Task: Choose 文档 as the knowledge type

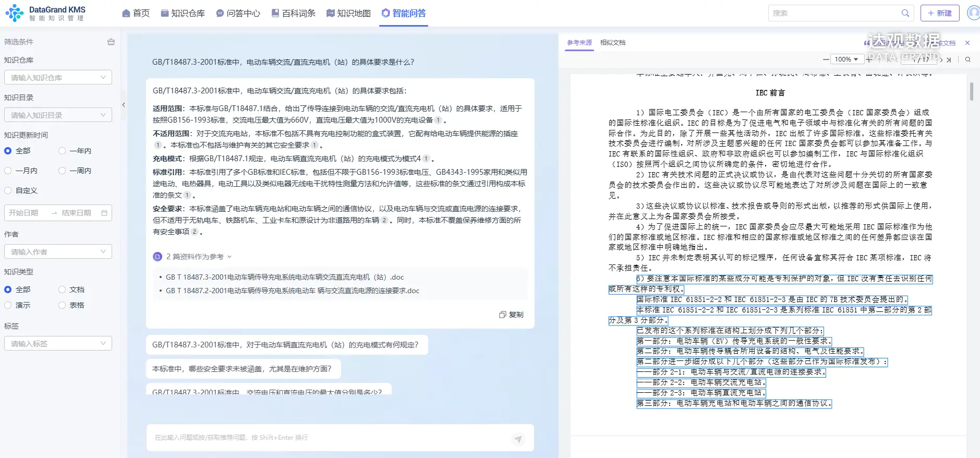Action: click(x=63, y=290)
